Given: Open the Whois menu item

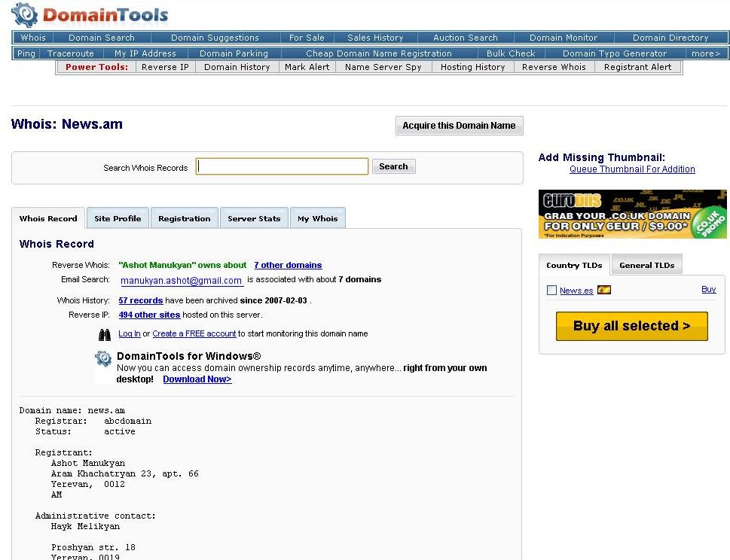Looking at the screenshot, I should click(x=33, y=38).
